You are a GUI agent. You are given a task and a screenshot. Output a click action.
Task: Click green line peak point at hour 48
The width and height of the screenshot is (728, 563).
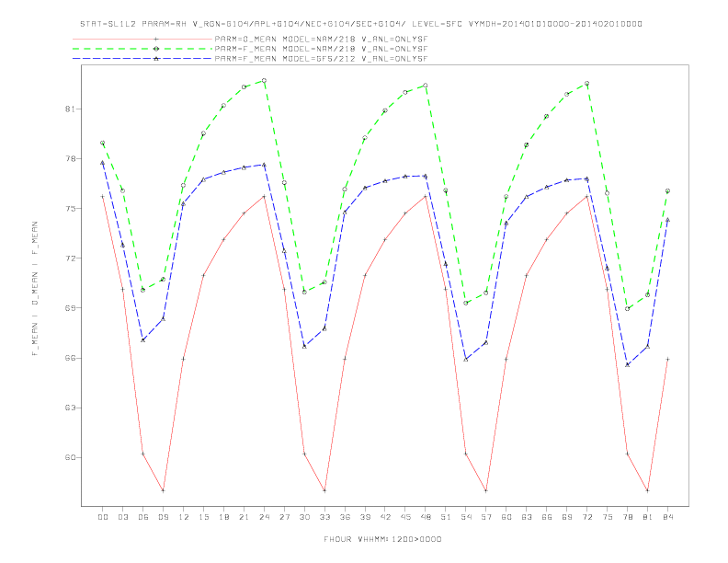[x=426, y=86]
